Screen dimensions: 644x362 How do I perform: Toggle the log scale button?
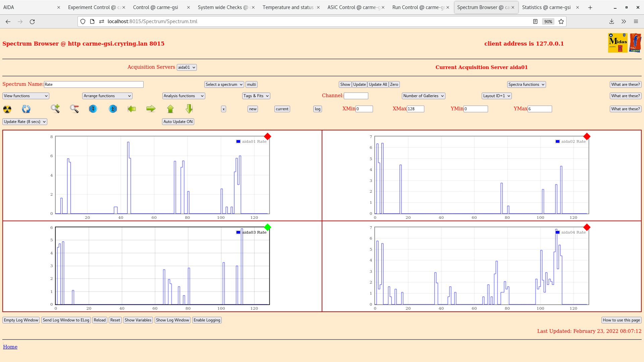pyautogui.click(x=317, y=109)
